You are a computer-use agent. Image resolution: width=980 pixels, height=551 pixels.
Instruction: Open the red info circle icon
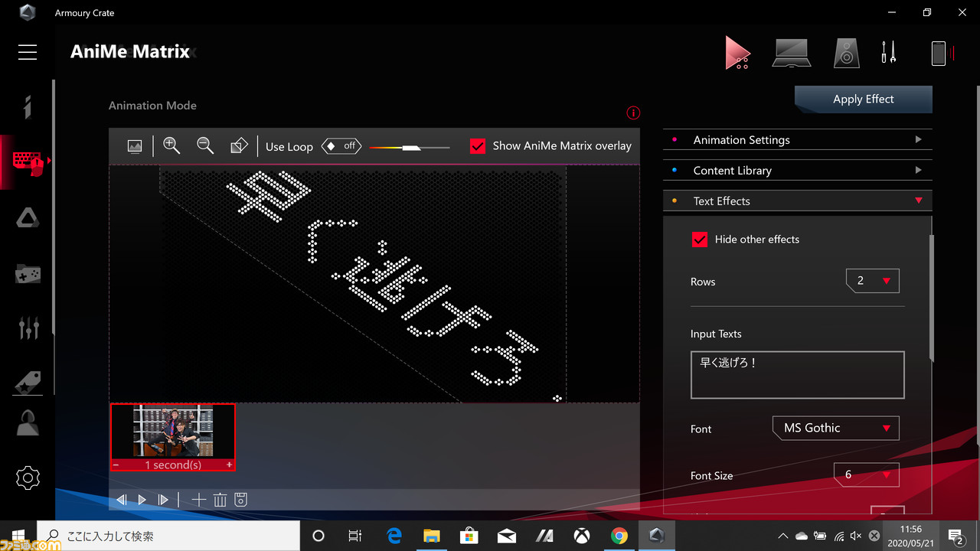pyautogui.click(x=633, y=113)
